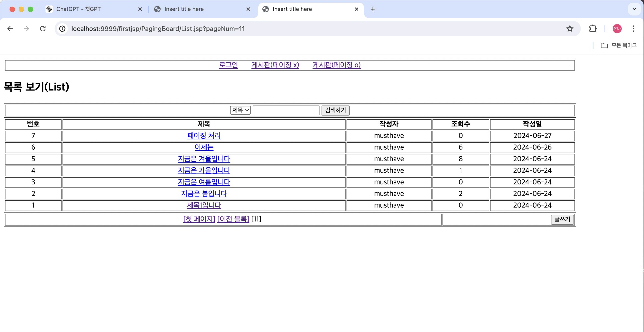
Task: Click the browser back arrow icon
Action: click(x=10, y=29)
